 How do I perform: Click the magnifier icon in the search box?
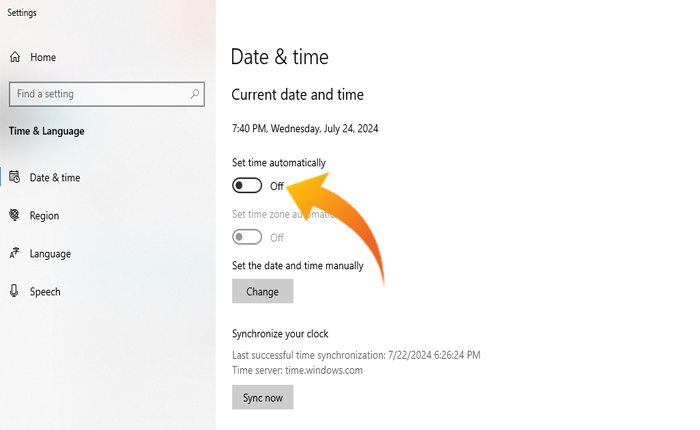(x=194, y=94)
